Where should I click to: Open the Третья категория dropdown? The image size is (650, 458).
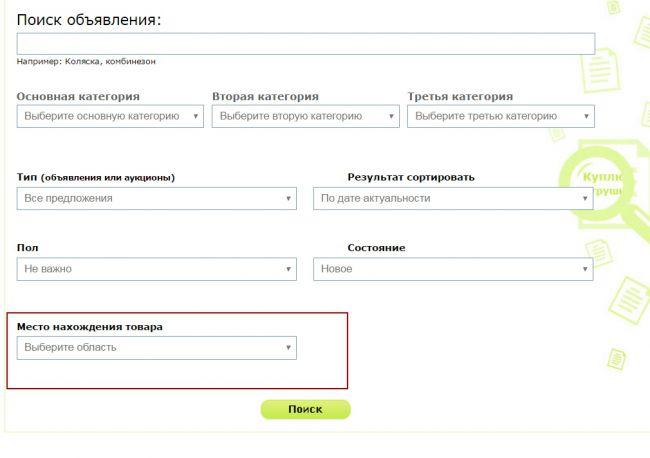click(501, 116)
